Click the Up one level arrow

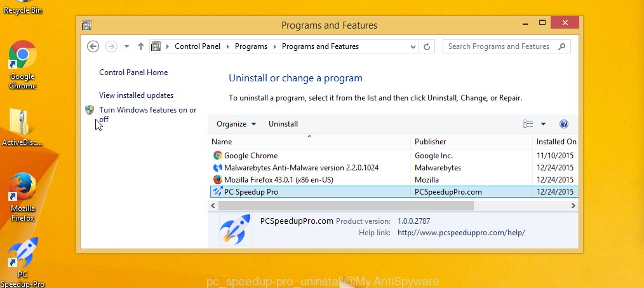click(140, 46)
